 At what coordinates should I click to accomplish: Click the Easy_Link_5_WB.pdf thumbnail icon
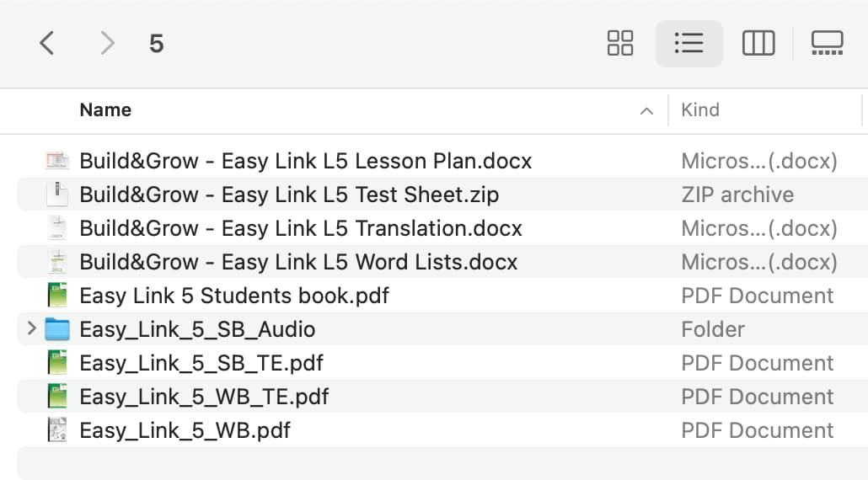pyautogui.click(x=57, y=430)
